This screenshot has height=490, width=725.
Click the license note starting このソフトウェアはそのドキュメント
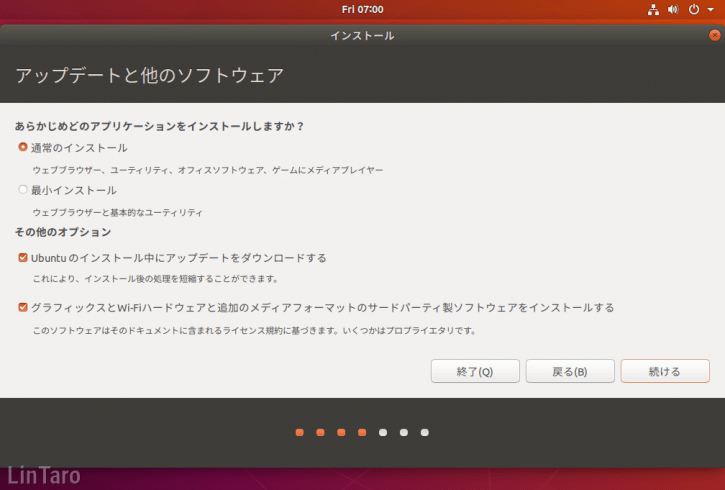click(254, 331)
